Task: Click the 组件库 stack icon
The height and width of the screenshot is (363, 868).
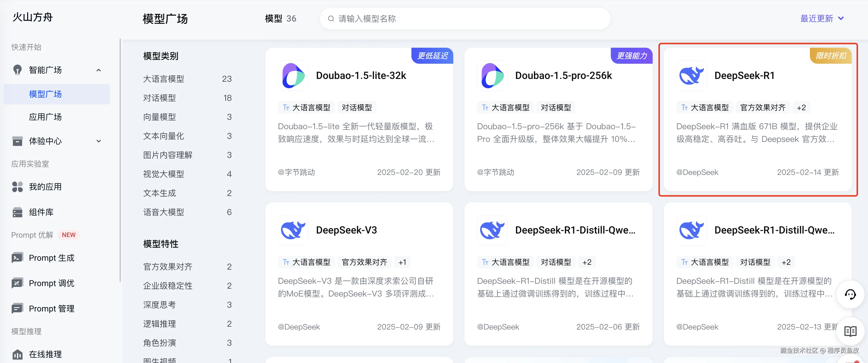Action: (17, 212)
